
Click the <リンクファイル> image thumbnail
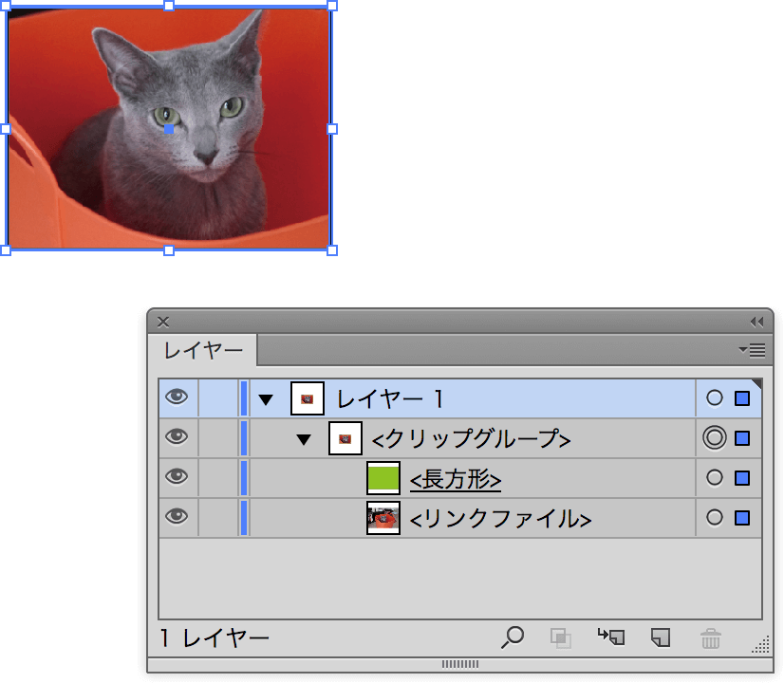click(x=383, y=518)
